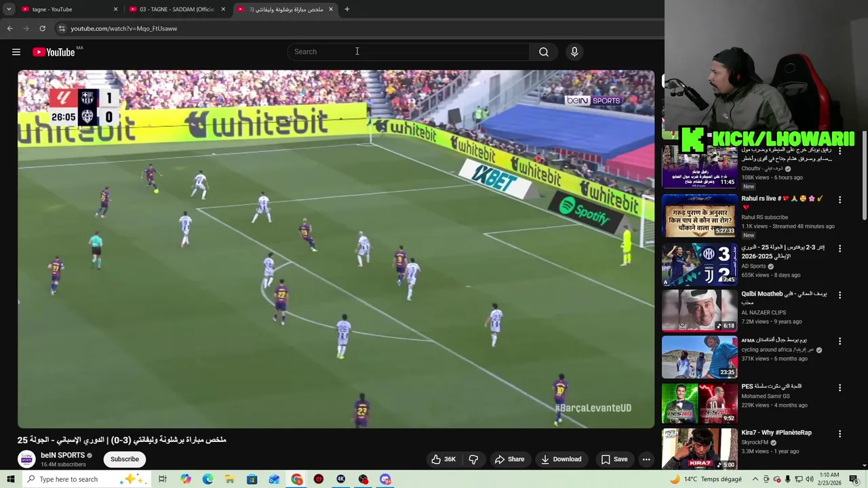
Task: Reload the current page
Action: point(42,28)
